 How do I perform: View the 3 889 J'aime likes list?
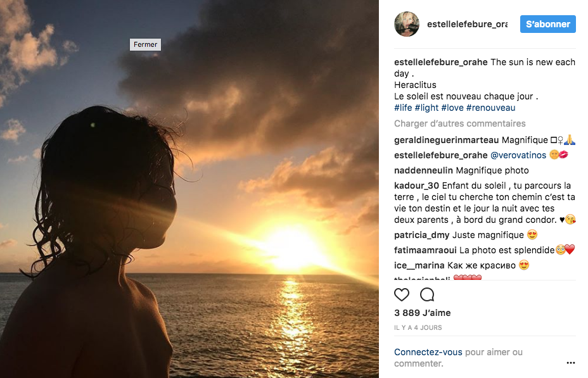coord(422,313)
